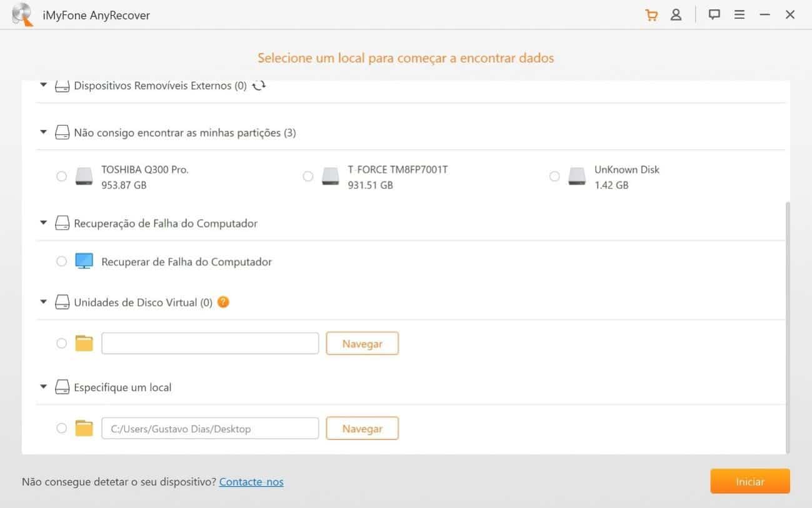Click Recuperar de Falha do Computador label
The image size is (812, 508).
tap(187, 262)
